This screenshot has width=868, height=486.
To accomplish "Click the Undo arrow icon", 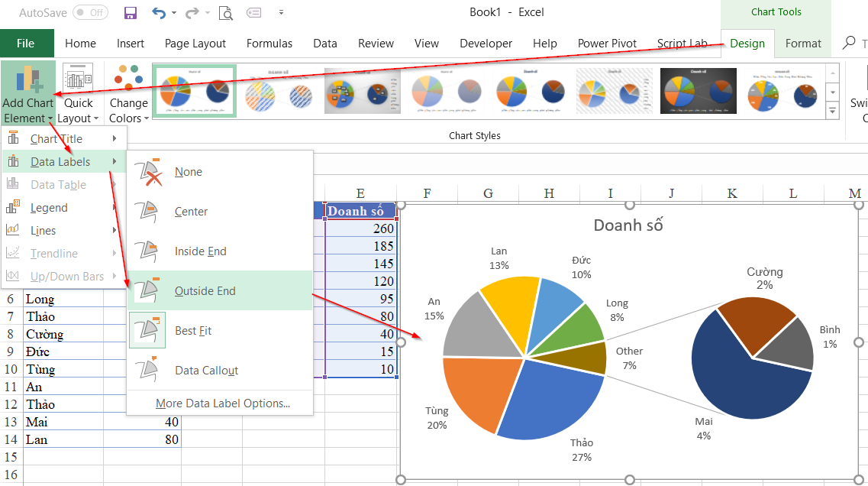I will [x=159, y=13].
